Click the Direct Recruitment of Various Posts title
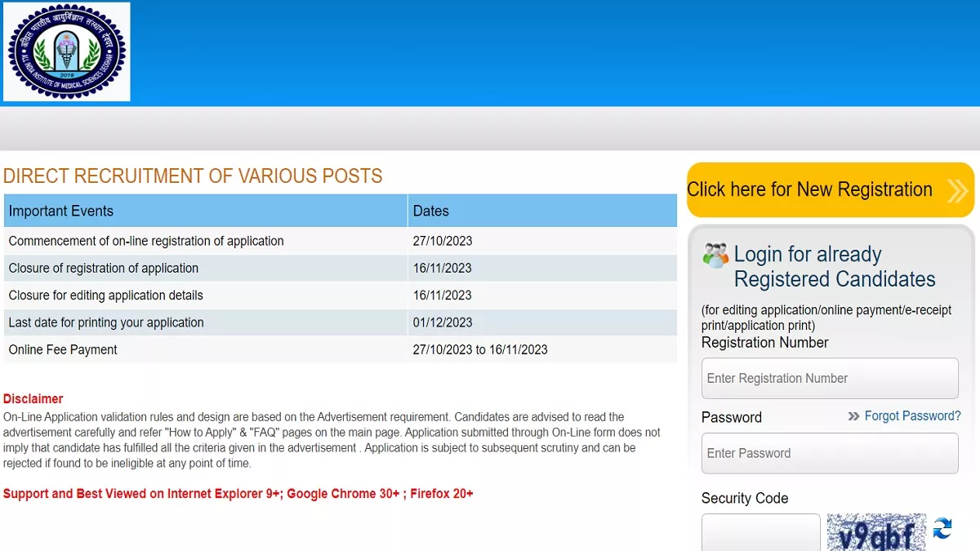 click(193, 176)
